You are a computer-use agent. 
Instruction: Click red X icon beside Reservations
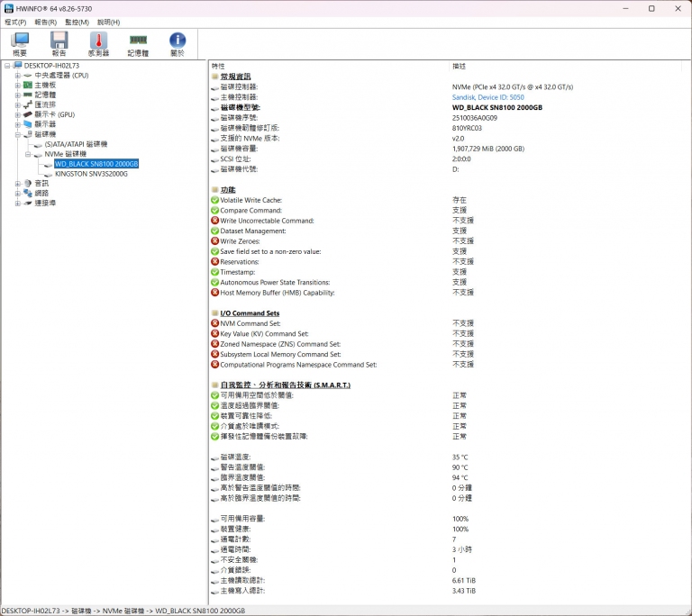tap(215, 261)
